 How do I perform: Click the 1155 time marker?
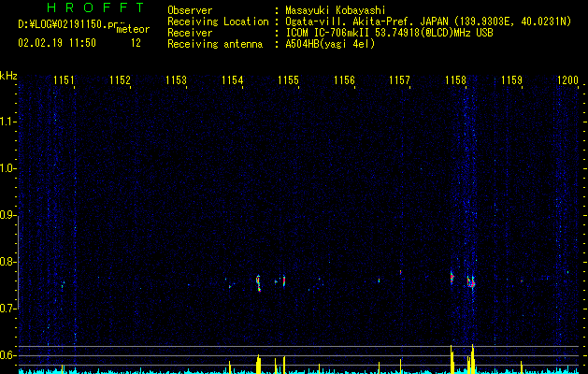pyautogui.click(x=288, y=79)
